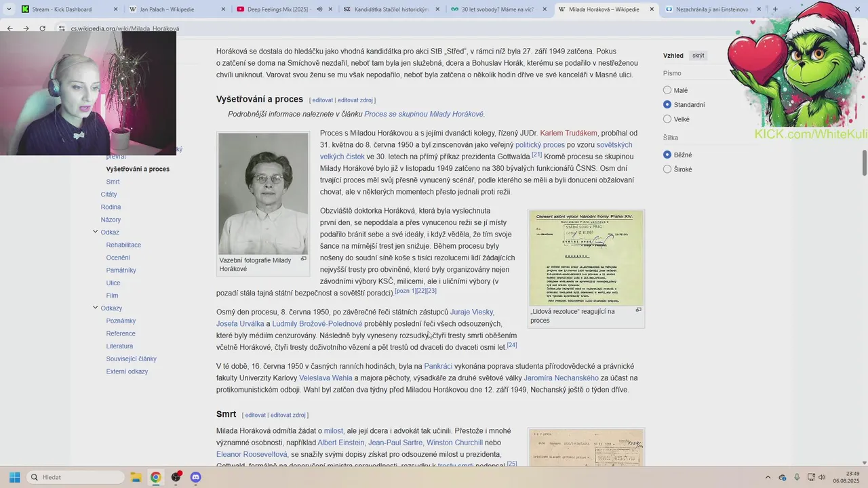This screenshot has height=488, width=868.
Task: Select the Běžné width option
Action: (667, 155)
